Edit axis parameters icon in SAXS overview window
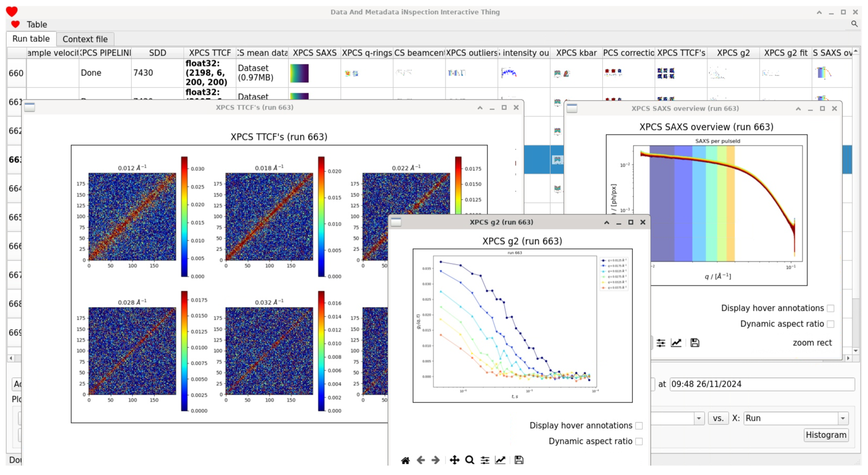Image resolution: width=868 pixels, height=475 pixels. [x=676, y=343]
